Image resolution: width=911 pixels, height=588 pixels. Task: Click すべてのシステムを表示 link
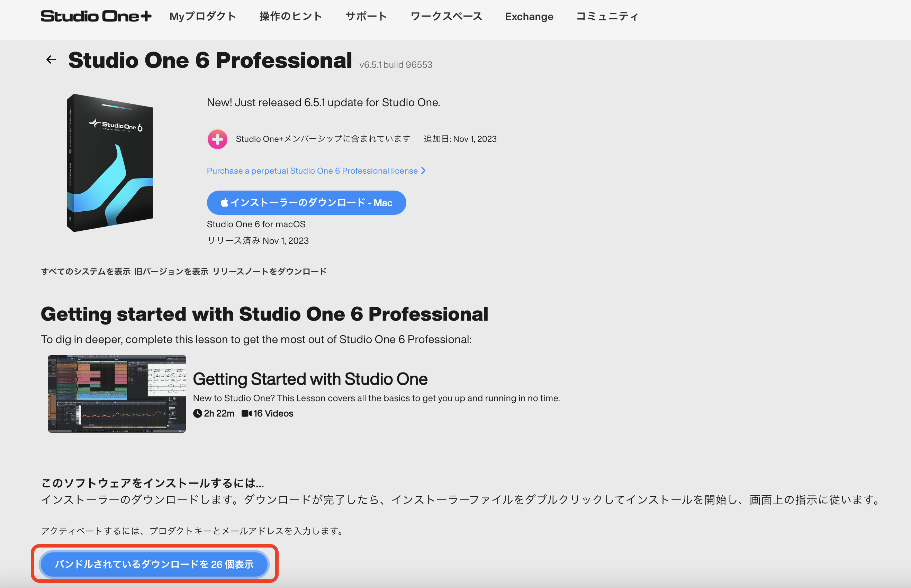click(86, 272)
